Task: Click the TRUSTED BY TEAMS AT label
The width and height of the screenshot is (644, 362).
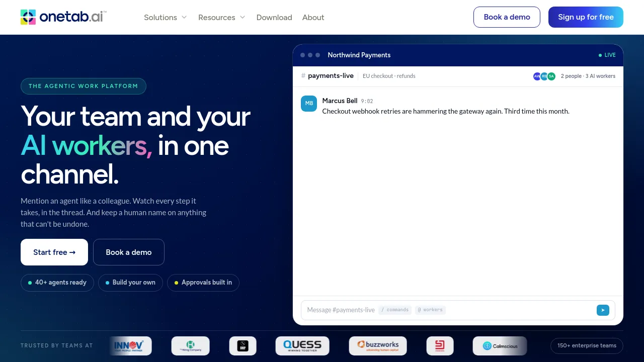Action: (x=57, y=346)
